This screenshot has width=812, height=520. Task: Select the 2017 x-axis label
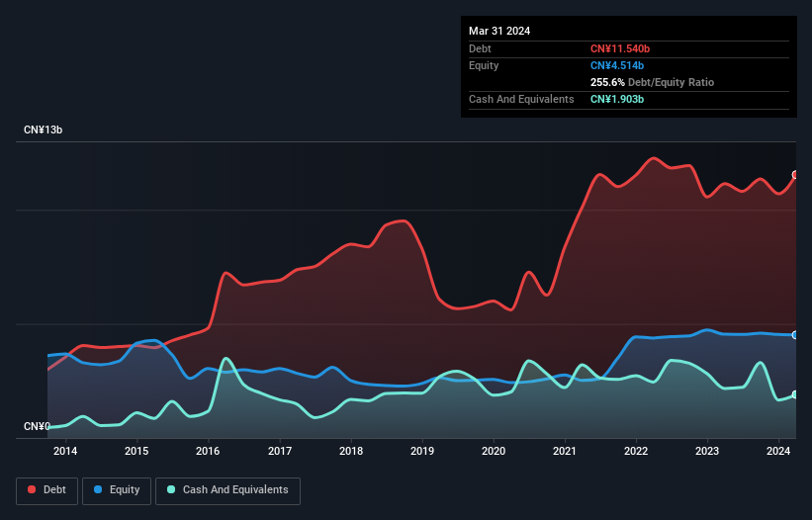point(280,451)
